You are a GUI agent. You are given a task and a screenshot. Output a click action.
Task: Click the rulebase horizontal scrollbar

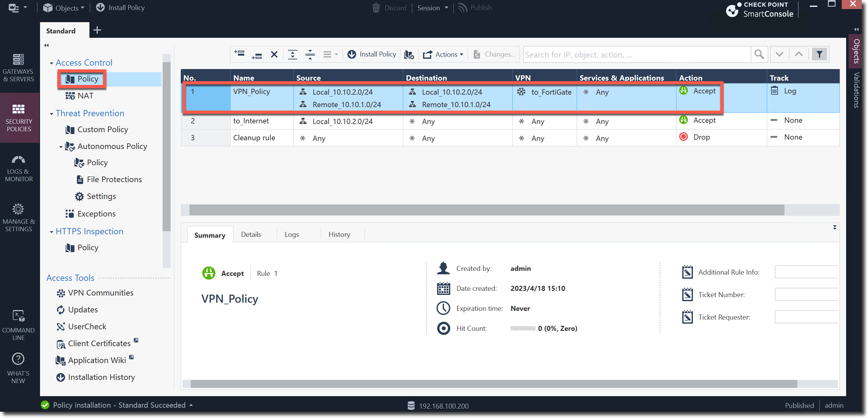[x=486, y=210]
